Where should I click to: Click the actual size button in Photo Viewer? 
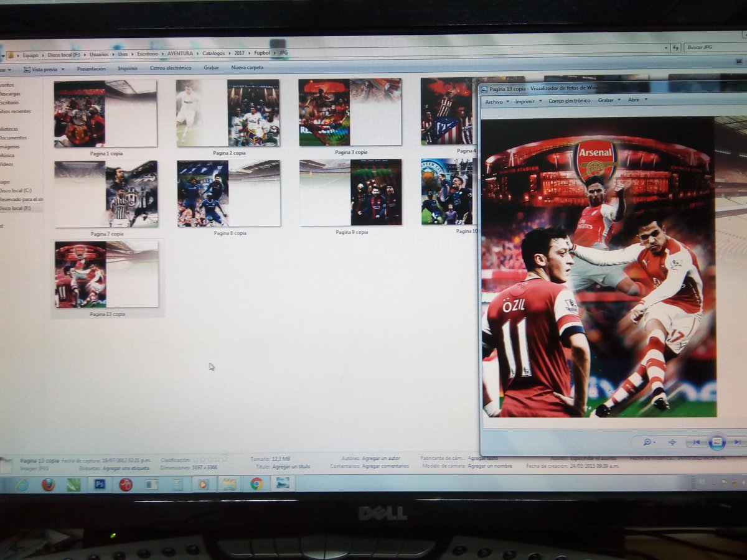[672, 442]
